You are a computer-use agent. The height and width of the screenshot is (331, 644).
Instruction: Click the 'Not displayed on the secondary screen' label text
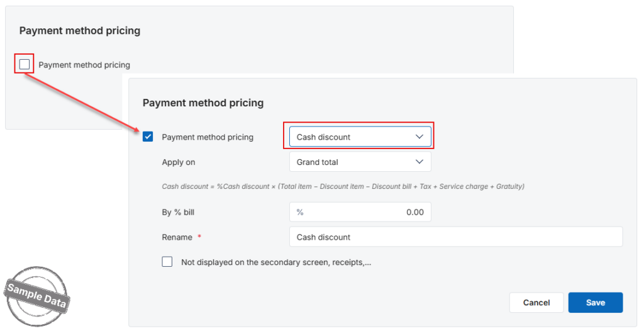click(276, 262)
